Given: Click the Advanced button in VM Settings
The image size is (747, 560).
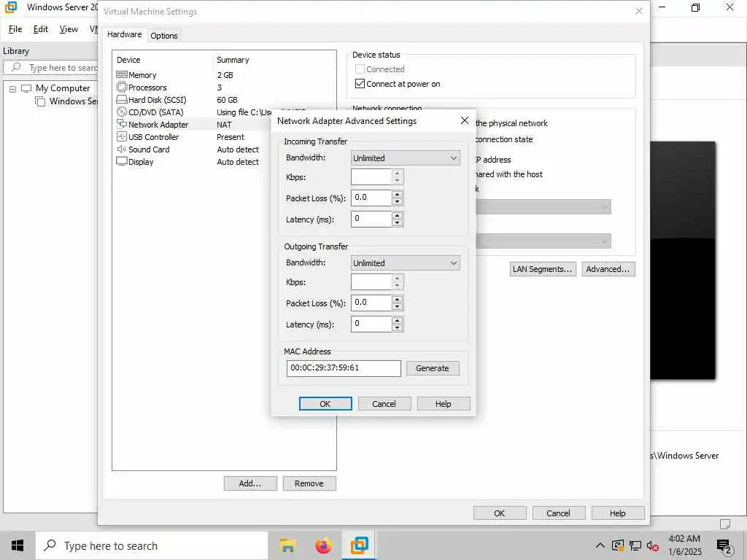Looking at the screenshot, I should 608,269.
